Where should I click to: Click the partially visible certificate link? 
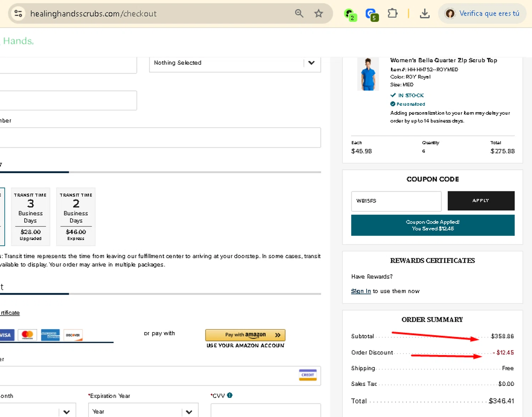[10, 313]
